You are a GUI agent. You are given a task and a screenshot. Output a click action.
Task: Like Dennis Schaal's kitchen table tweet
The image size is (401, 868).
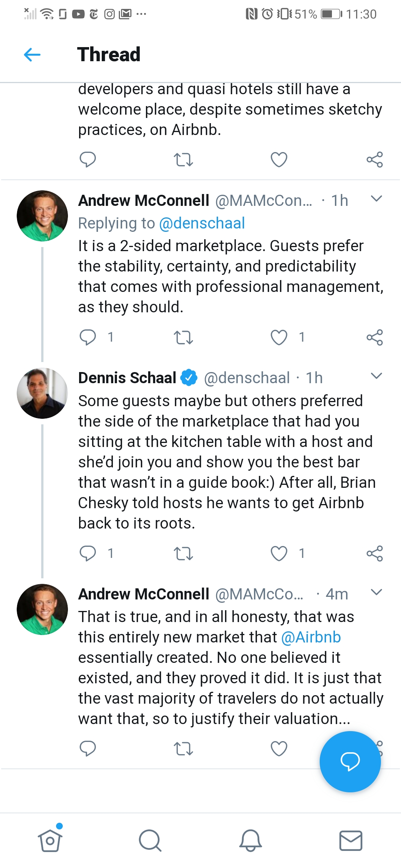(x=279, y=553)
